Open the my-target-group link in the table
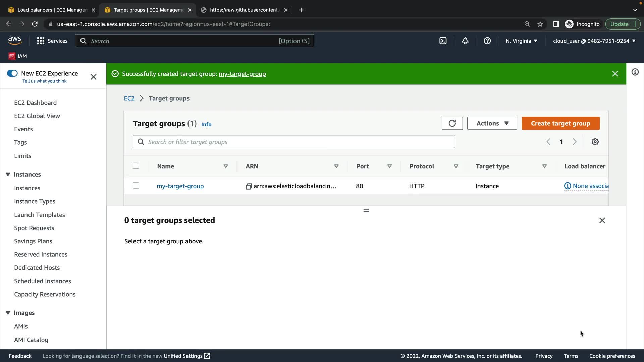This screenshot has height=362, width=644. click(180, 186)
